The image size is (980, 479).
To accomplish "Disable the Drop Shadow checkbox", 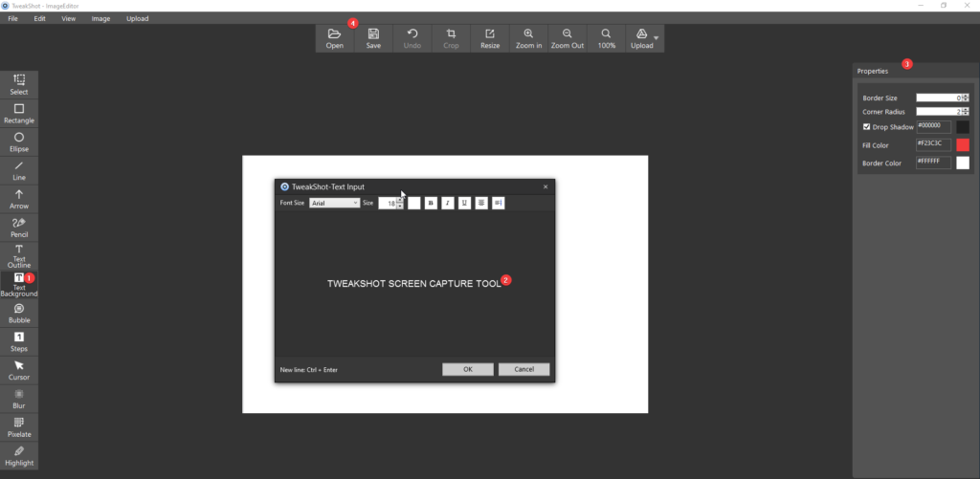I will (866, 127).
